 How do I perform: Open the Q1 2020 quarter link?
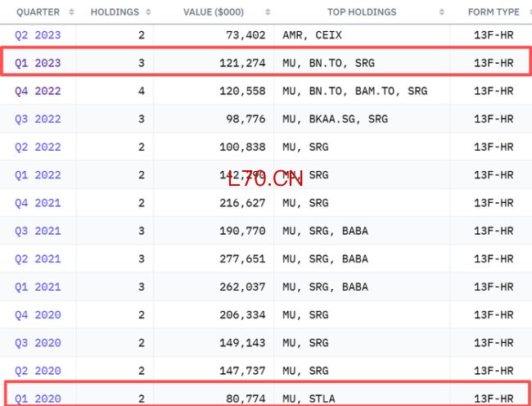tap(38, 399)
